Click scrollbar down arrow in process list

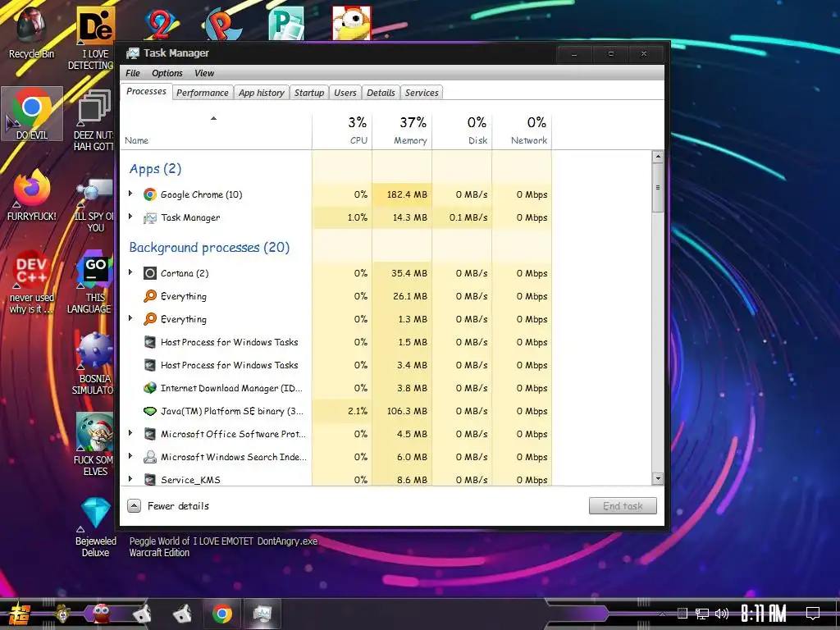tap(658, 478)
